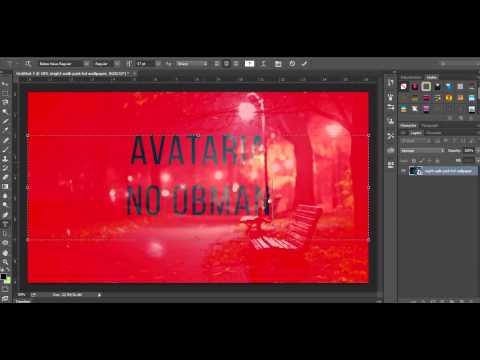Apply the first no-style preset
480x360 pixels.
click(404, 87)
